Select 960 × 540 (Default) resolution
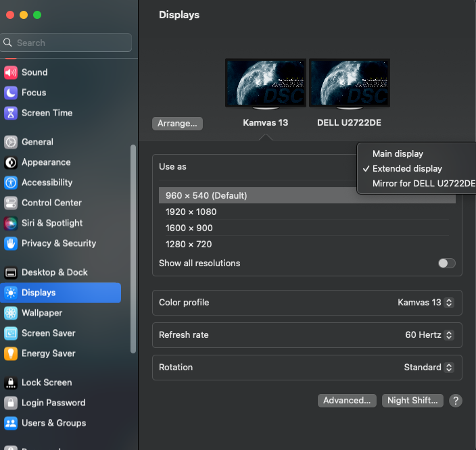This screenshot has width=476, height=450. [307, 195]
